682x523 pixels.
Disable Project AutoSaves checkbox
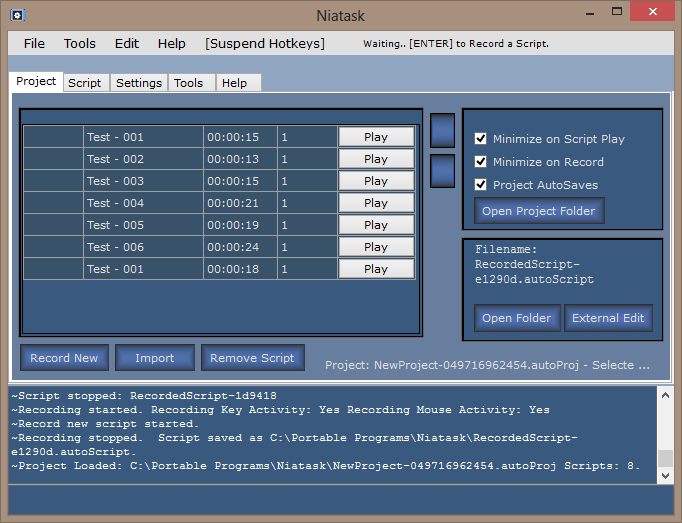pyautogui.click(x=481, y=185)
